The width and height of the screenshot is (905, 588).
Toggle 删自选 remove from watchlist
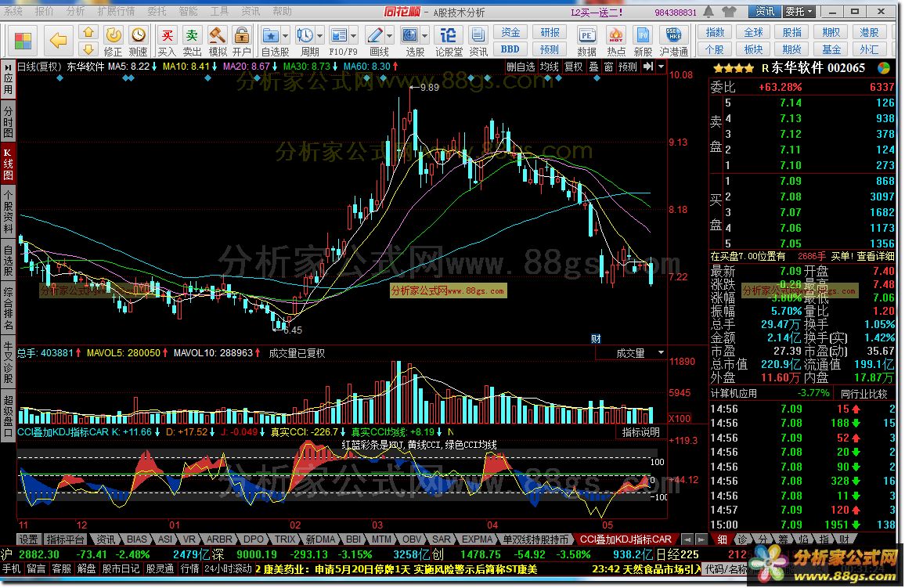pyautogui.click(x=521, y=67)
